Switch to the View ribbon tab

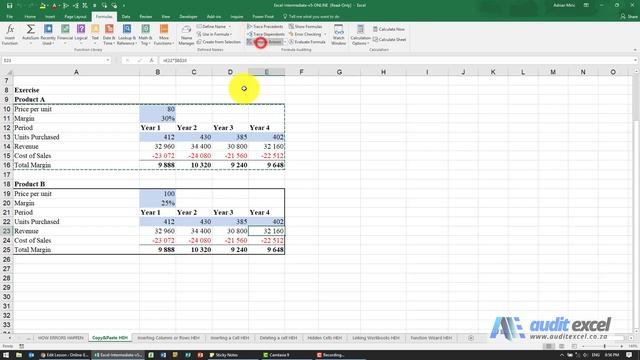(x=165, y=17)
